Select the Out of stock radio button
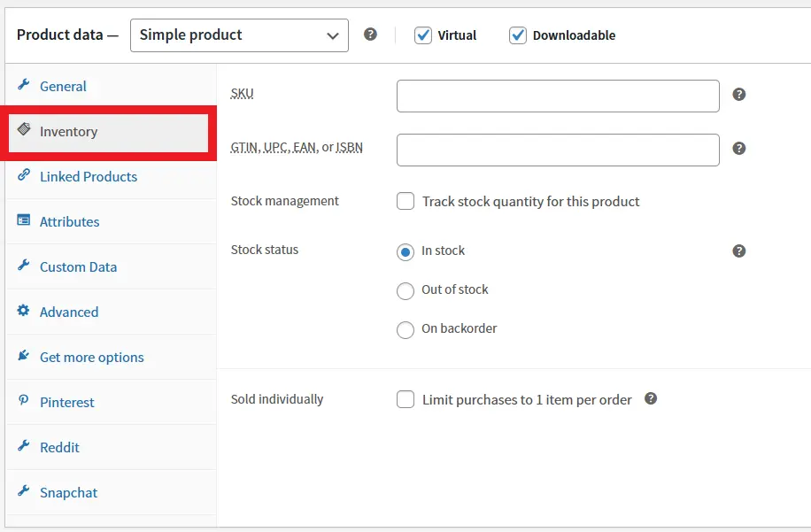The width and height of the screenshot is (811, 532). [x=405, y=290]
